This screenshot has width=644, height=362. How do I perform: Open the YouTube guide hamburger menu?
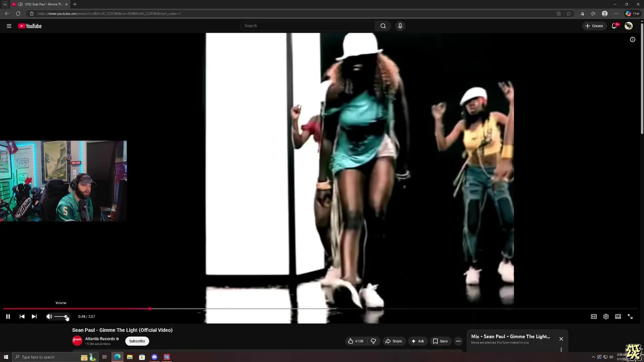click(x=9, y=26)
